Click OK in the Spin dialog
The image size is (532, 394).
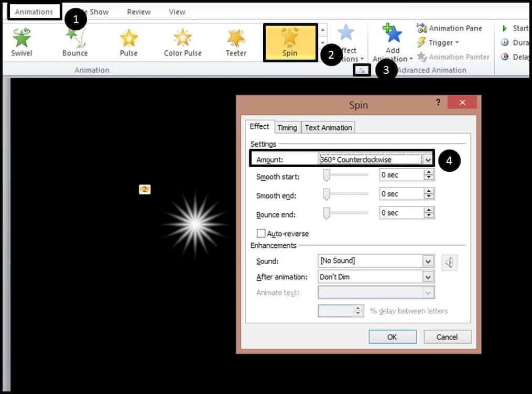coord(393,337)
